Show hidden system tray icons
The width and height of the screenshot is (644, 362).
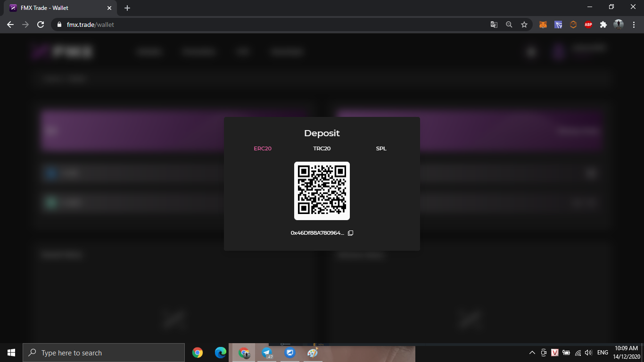[x=532, y=353]
